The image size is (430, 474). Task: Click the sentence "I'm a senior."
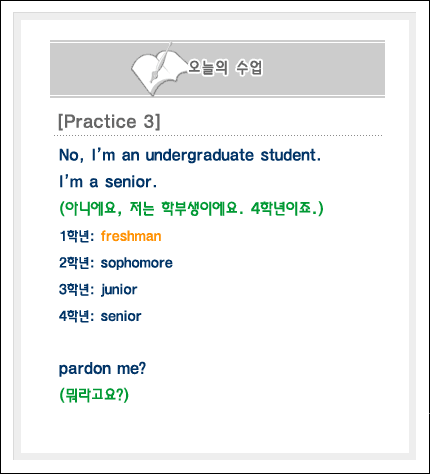click(108, 182)
